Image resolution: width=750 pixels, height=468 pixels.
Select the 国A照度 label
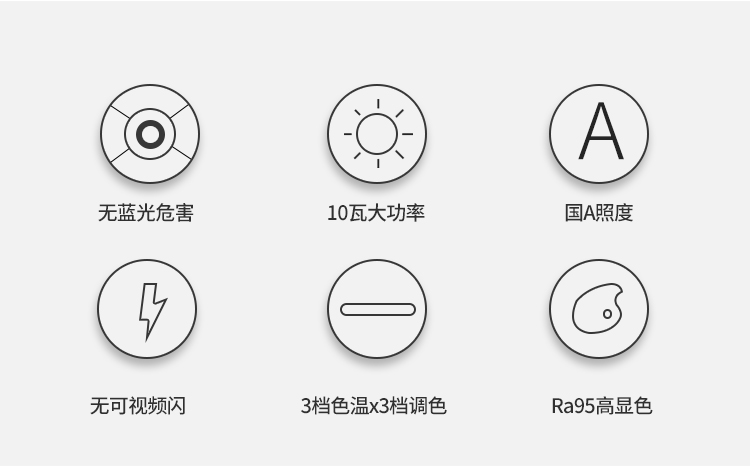pos(599,213)
